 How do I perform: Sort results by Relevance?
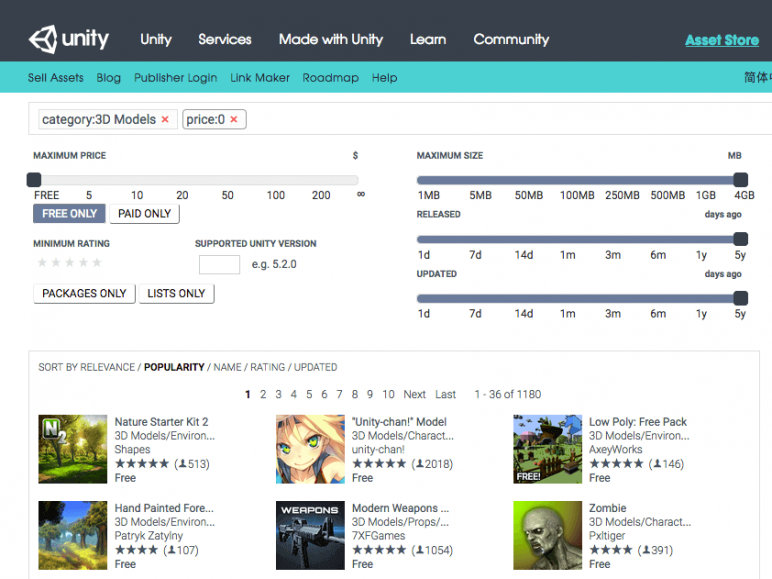tap(107, 367)
